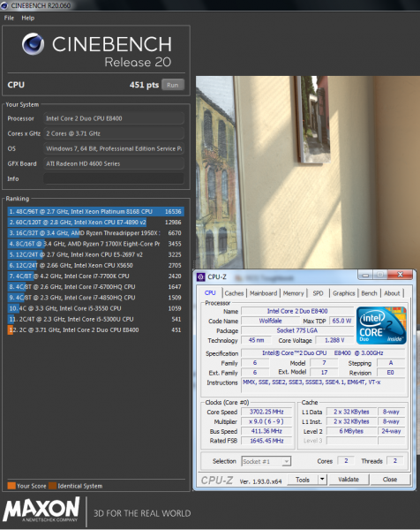Click the Multiplier value x 9.0
This screenshot has width=420, height=530.
(x=266, y=421)
